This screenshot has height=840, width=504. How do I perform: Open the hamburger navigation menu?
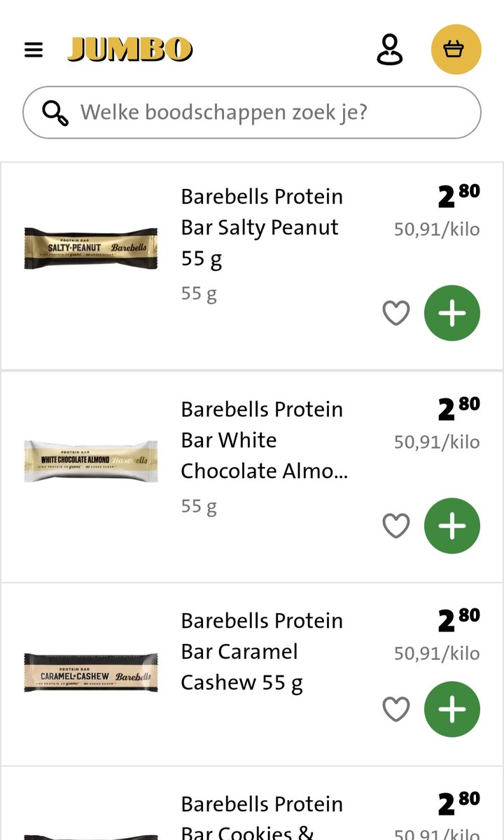(34, 50)
